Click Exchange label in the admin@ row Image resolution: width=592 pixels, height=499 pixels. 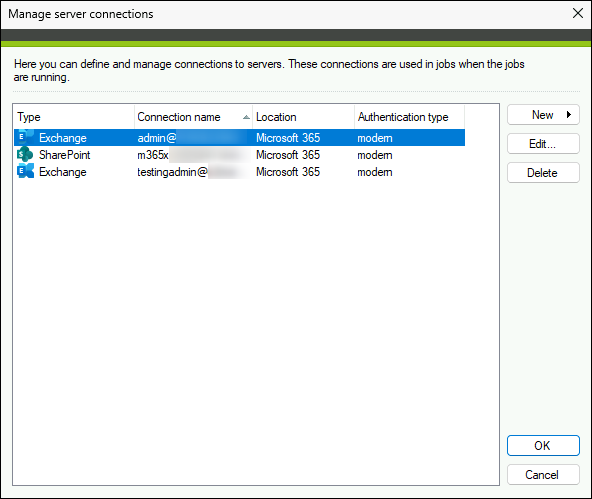(63, 138)
